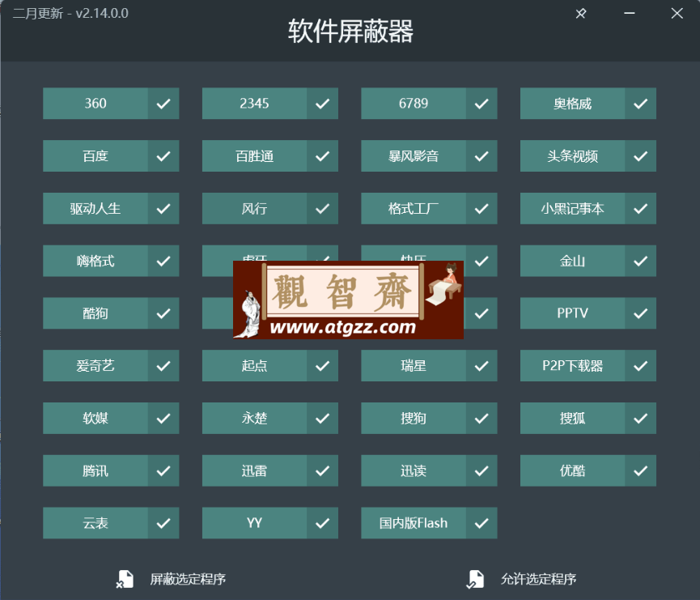The width and height of the screenshot is (700, 600).
Task: Uncheck the PPTV checkmark
Action: click(640, 313)
